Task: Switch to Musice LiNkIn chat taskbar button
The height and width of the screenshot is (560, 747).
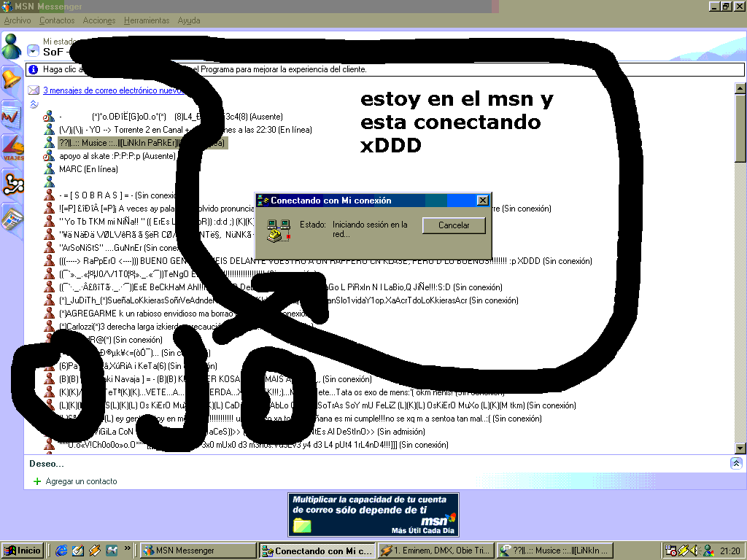Action: coord(554,551)
